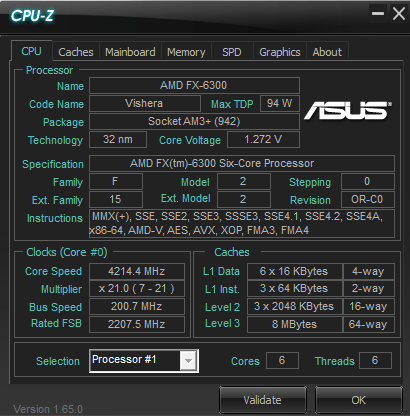The height and width of the screenshot is (416, 410).
Task: Click the 64-way Level 3 associativity
Action: pos(369,324)
